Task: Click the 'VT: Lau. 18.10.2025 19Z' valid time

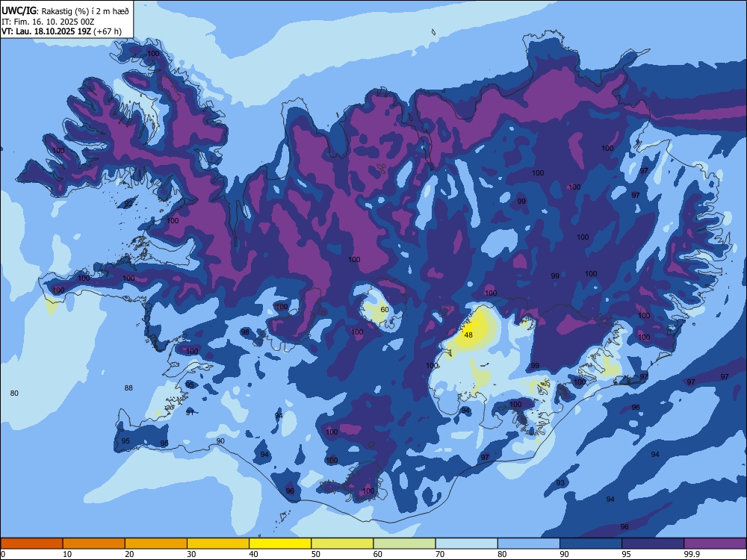Action: [46, 31]
